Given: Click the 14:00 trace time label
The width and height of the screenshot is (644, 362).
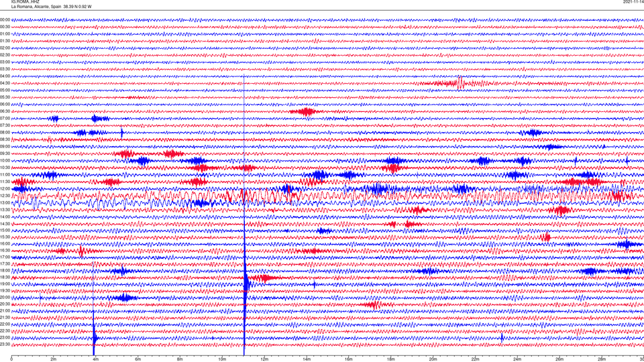Looking at the screenshot, I should coord(5,217).
